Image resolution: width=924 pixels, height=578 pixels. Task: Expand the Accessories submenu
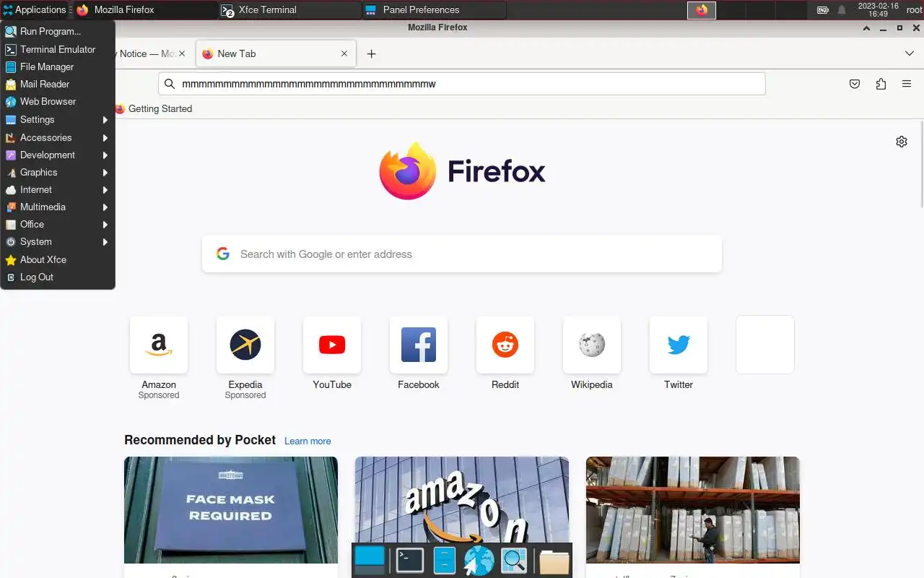(x=58, y=137)
